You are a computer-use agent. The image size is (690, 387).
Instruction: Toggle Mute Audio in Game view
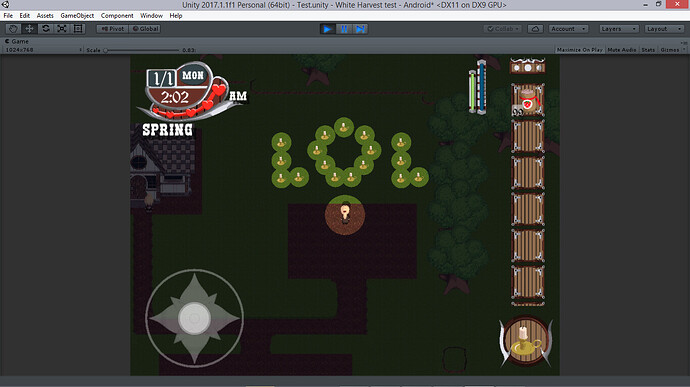[622, 50]
